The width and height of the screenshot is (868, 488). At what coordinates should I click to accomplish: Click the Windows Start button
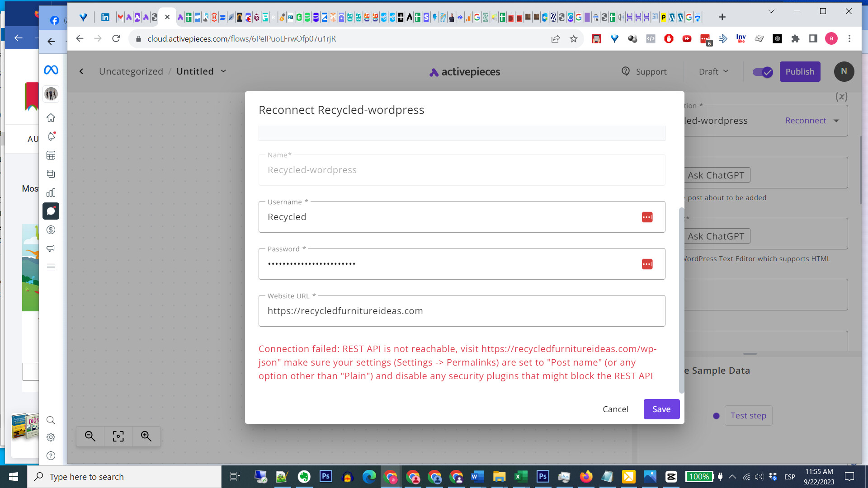(14, 477)
